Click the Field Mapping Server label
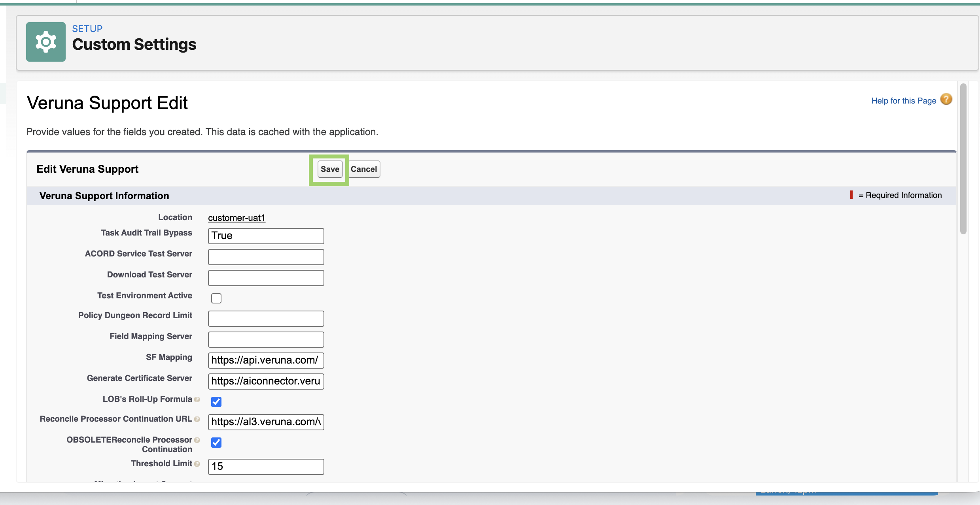The height and width of the screenshot is (505, 980). point(151,336)
